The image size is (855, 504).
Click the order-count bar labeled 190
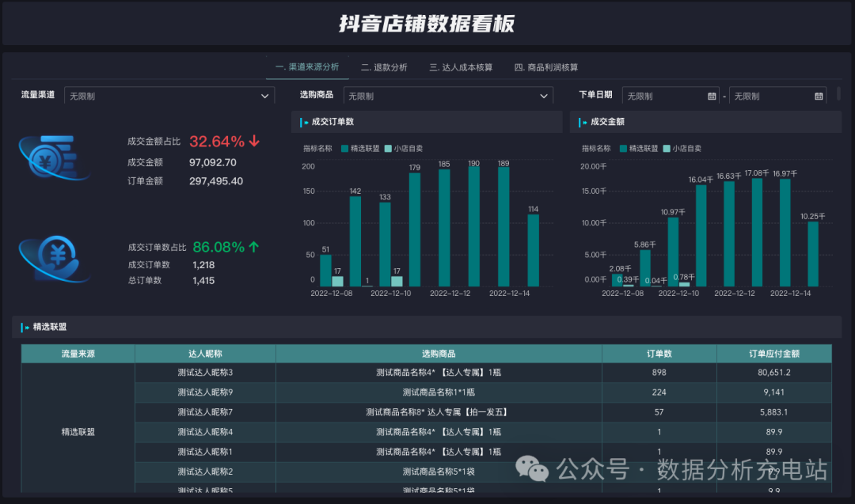click(x=474, y=226)
